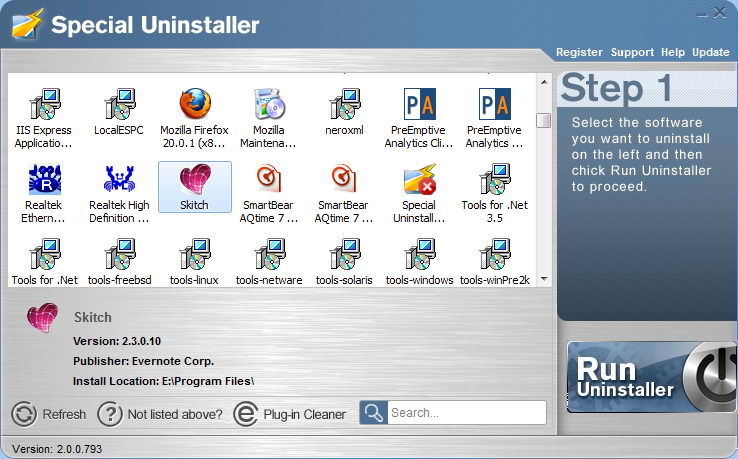Screen dimensions: 738x459
Task: Click the Plug-in Cleaner label
Action: coord(305,414)
